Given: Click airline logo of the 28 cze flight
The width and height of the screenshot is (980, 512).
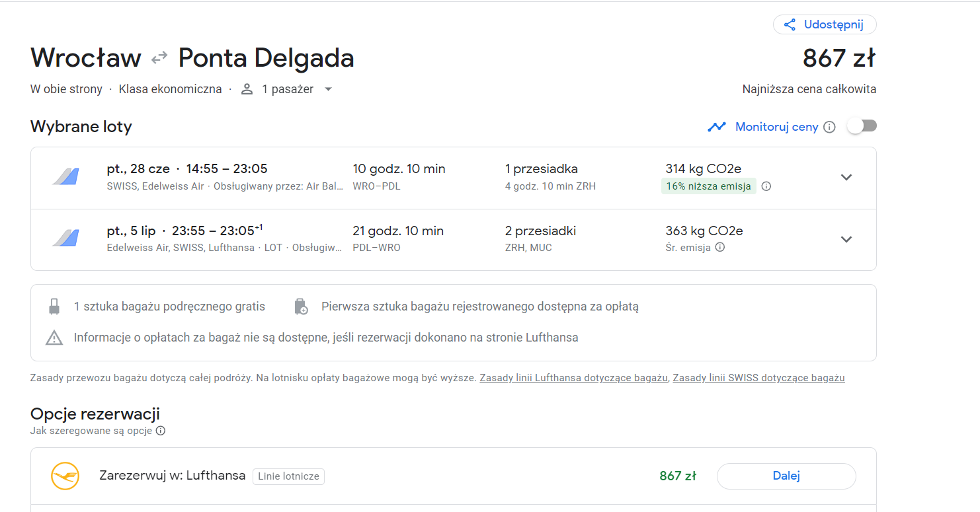Looking at the screenshot, I should pyautogui.click(x=66, y=177).
